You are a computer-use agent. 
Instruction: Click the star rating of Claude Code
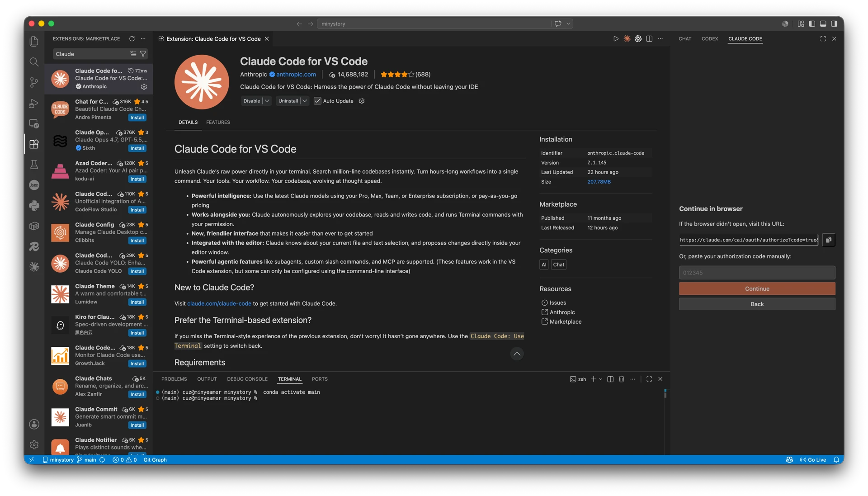(x=397, y=75)
